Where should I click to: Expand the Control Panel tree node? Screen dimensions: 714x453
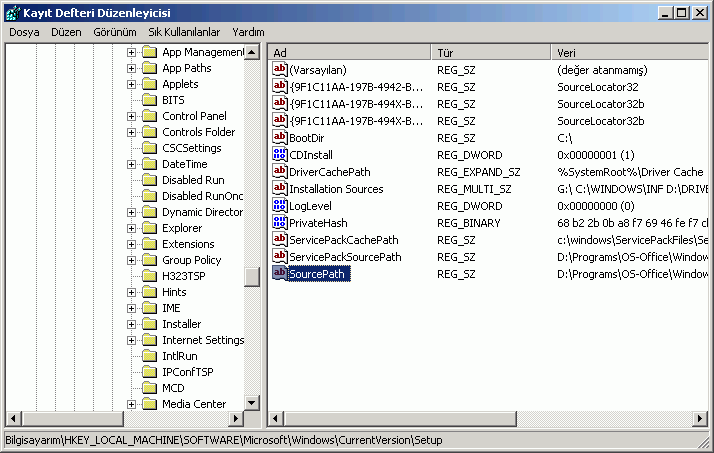point(131,116)
